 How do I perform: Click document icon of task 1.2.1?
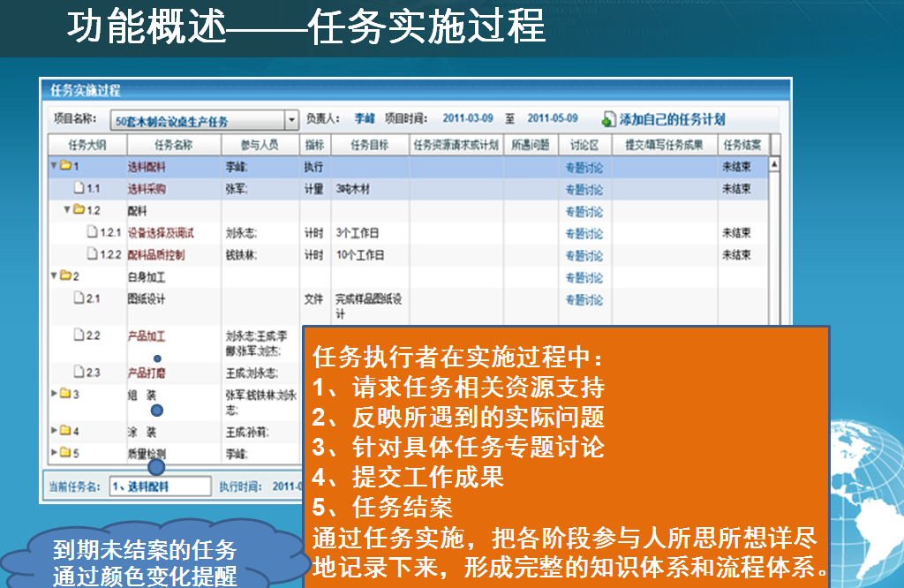(92, 231)
